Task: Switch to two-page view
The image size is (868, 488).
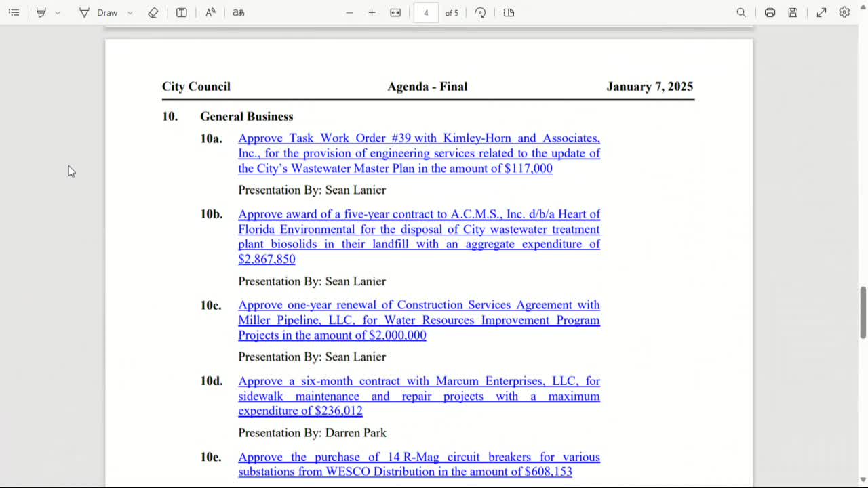Action: (x=509, y=12)
